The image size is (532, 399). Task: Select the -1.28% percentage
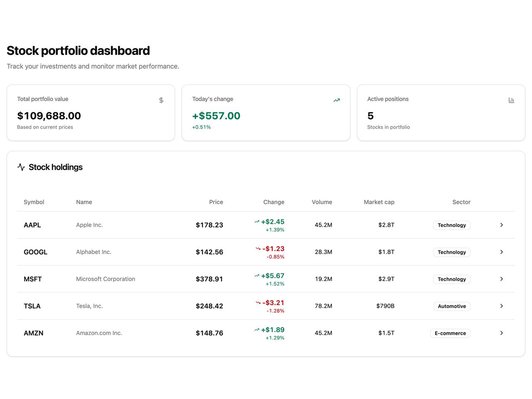click(276, 311)
